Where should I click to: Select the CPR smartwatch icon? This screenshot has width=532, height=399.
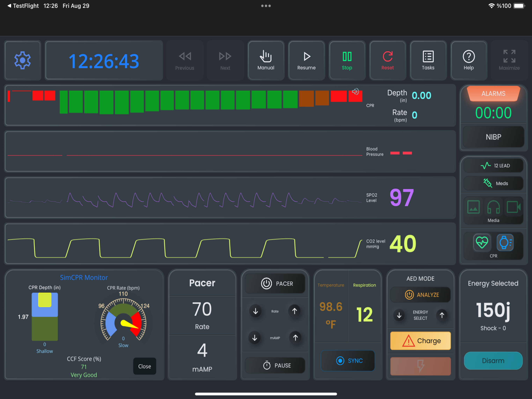tap(505, 242)
